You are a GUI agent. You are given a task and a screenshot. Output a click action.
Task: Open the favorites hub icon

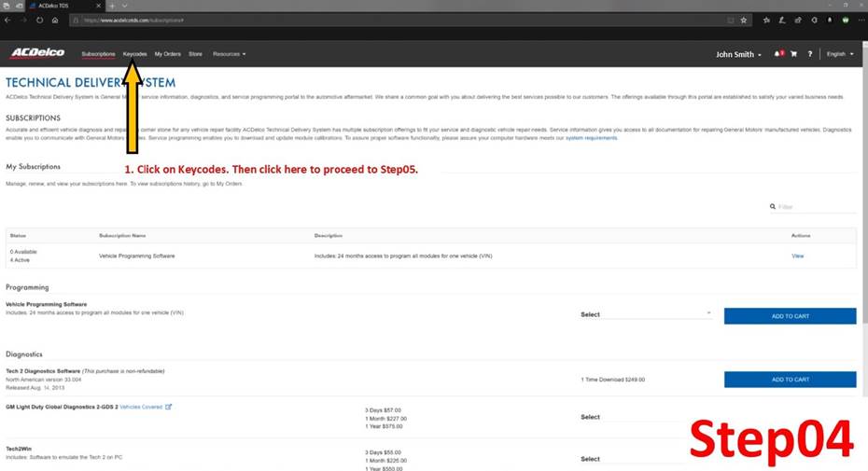tap(766, 20)
